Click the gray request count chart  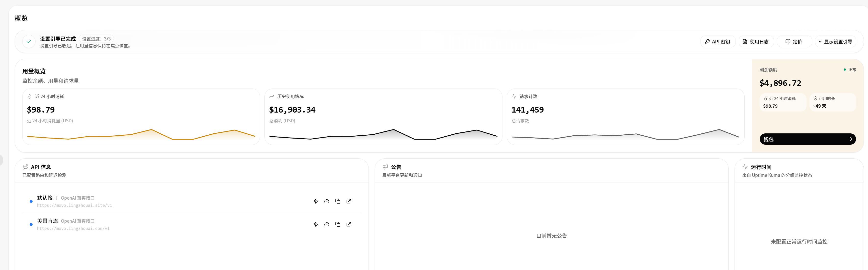point(625,134)
